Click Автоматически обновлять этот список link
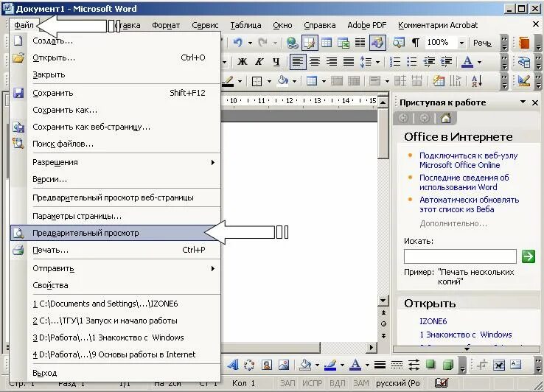This screenshot has height=392, width=544. [x=469, y=205]
